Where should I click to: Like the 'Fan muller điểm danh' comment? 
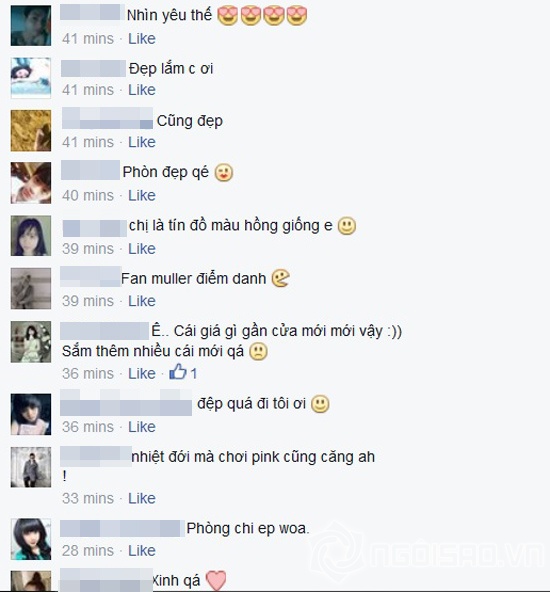click(142, 301)
